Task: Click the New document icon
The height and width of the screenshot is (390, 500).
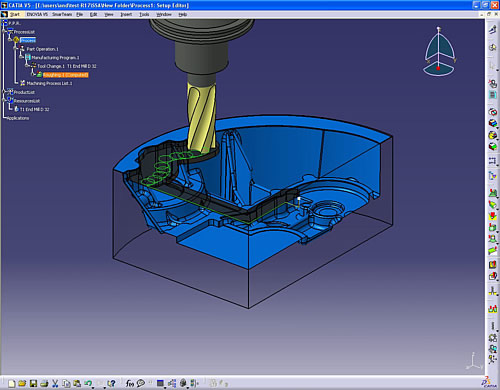Action: 12,383
